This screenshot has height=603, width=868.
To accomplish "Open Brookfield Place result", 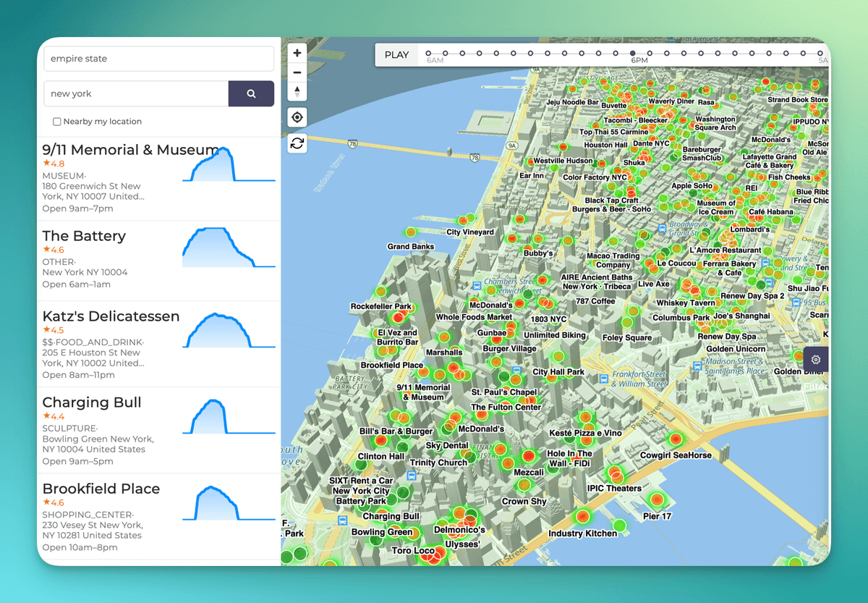I will click(158, 517).
